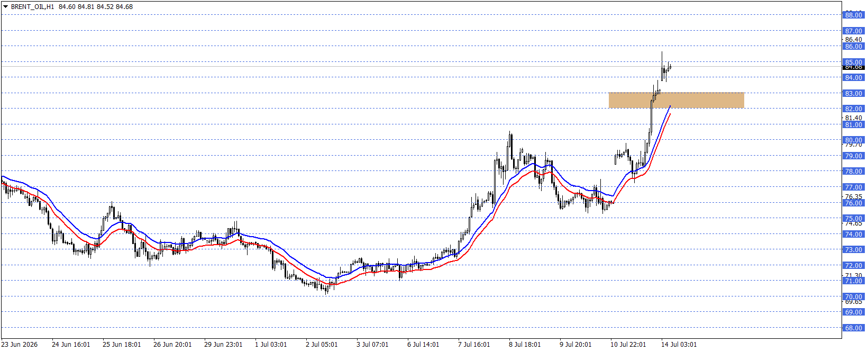Click the 26 Jun 20:01 time label
Screen dimensions: 868x351
point(172,345)
